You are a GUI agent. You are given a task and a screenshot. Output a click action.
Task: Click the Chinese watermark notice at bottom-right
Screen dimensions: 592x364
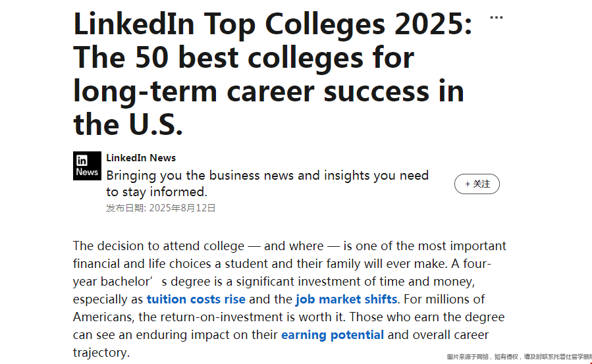pos(519,357)
